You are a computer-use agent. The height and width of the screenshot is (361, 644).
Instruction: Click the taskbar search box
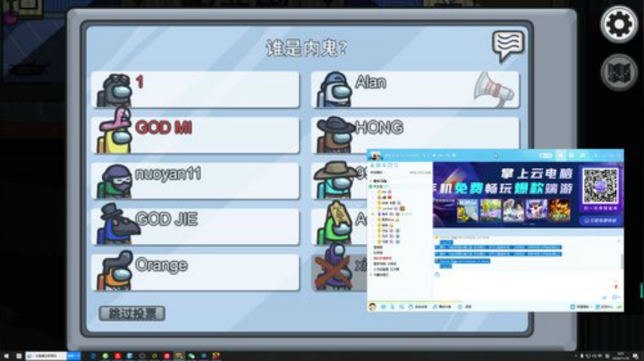pos(47,356)
